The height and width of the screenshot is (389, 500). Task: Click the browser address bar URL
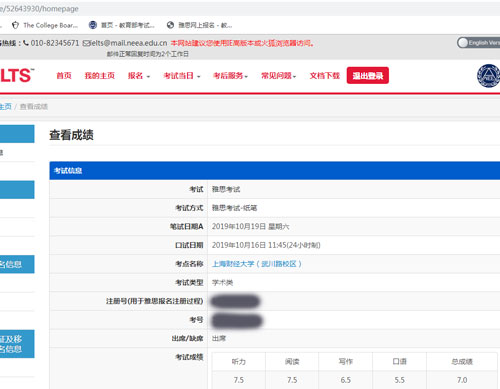pos(39,9)
